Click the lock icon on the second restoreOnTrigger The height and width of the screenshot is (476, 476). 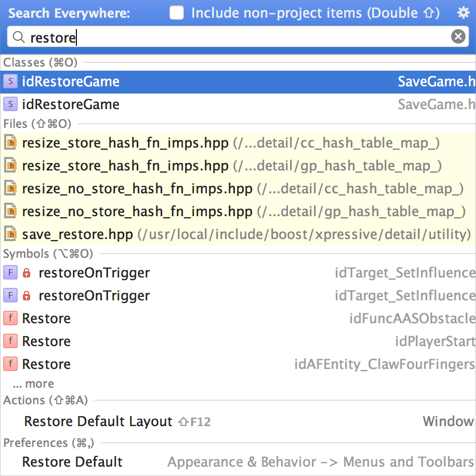pyautogui.click(x=27, y=296)
